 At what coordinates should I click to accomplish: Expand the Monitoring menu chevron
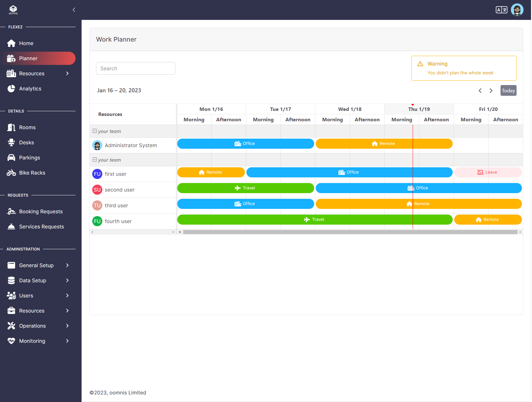[x=67, y=341]
